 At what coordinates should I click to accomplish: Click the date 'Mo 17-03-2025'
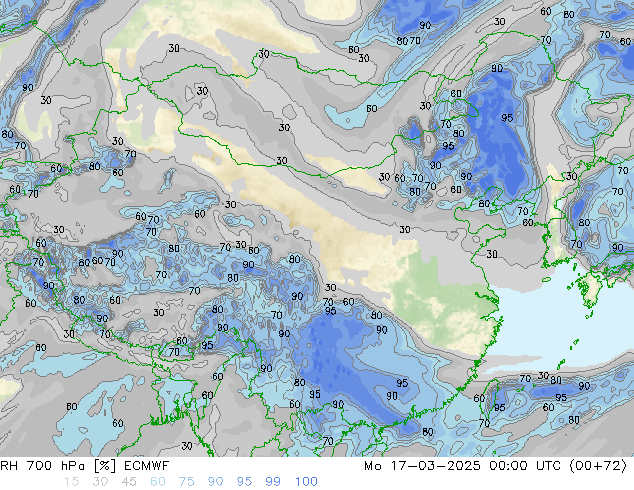click(422, 466)
